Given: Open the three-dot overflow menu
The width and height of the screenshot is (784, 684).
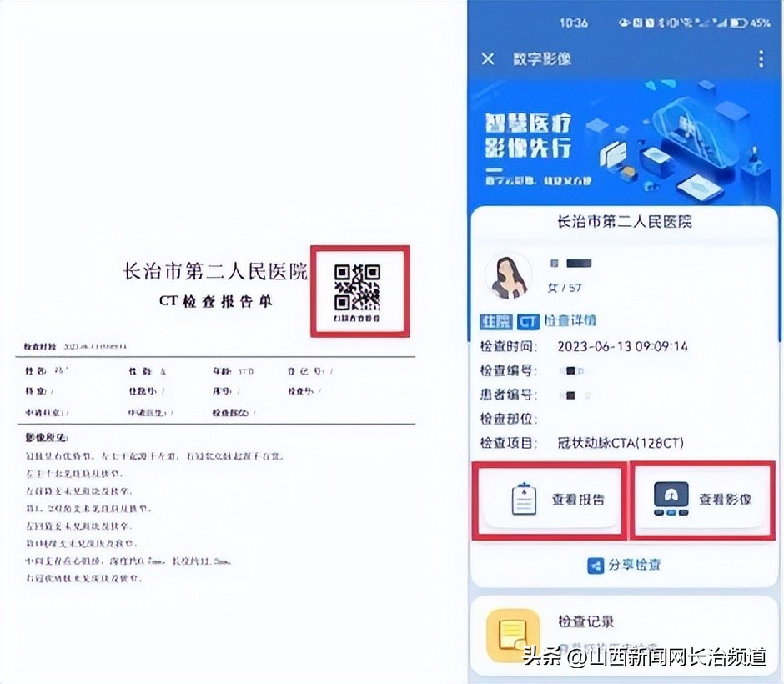Looking at the screenshot, I should pos(761,58).
